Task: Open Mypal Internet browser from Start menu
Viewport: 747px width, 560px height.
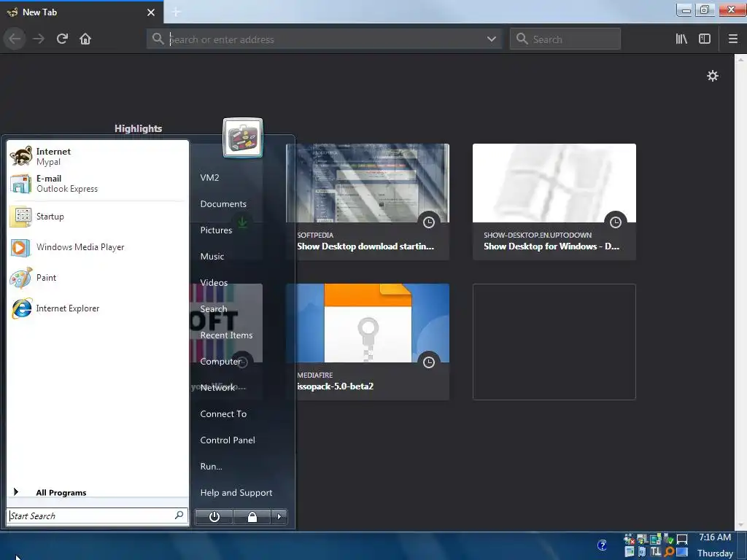Action: click(x=97, y=157)
